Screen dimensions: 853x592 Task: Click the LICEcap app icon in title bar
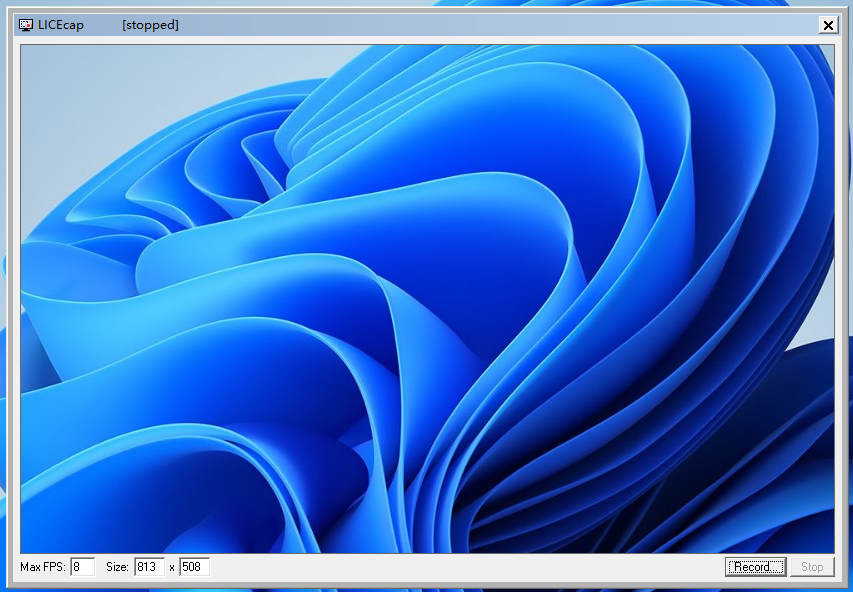(x=26, y=25)
